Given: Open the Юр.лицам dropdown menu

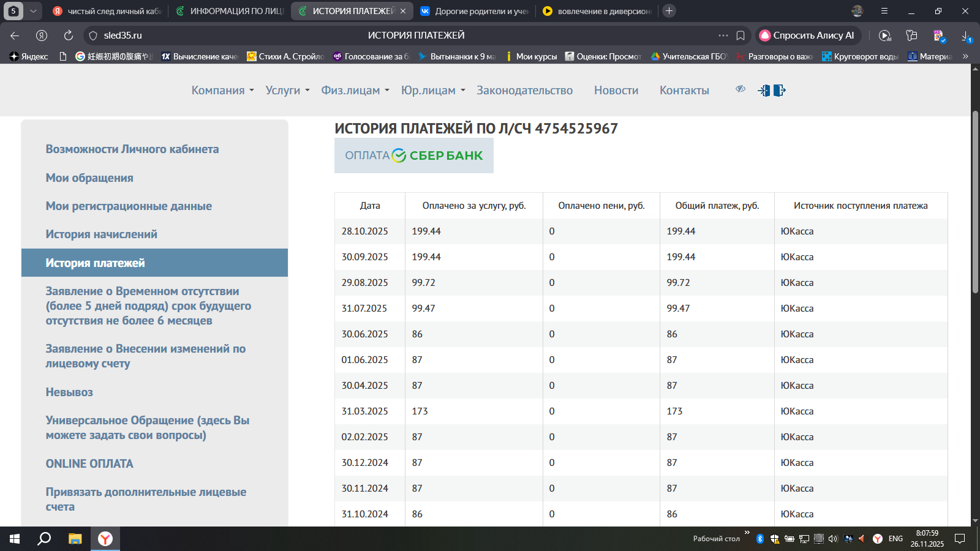Looking at the screenshot, I should pyautogui.click(x=433, y=91).
